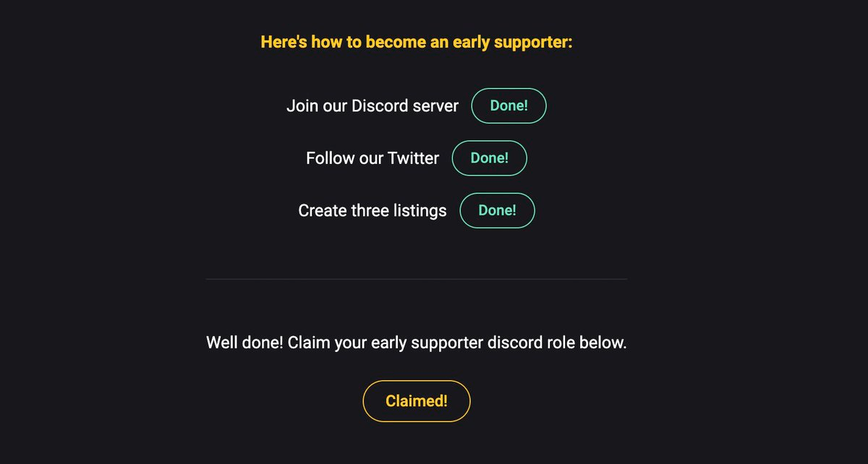Click the word 'Follow' in the Twitter step
Image resolution: width=868 pixels, height=464 pixels.
[330, 158]
